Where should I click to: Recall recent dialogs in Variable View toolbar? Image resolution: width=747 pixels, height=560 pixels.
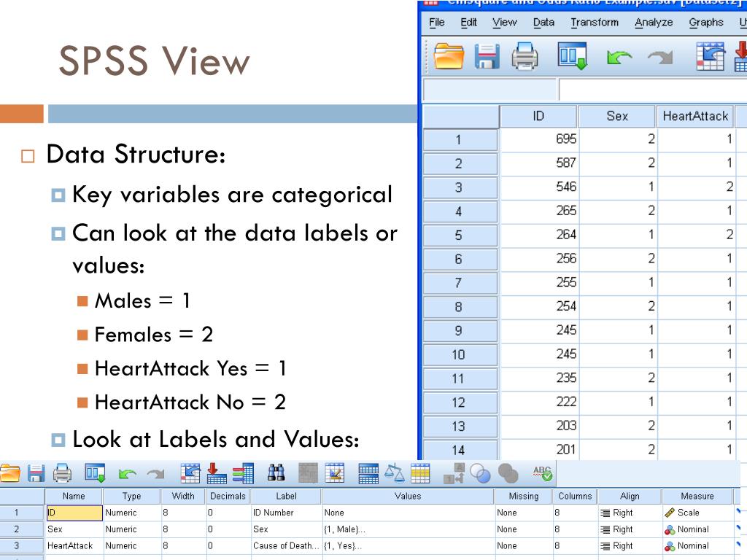pyautogui.click(x=95, y=472)
